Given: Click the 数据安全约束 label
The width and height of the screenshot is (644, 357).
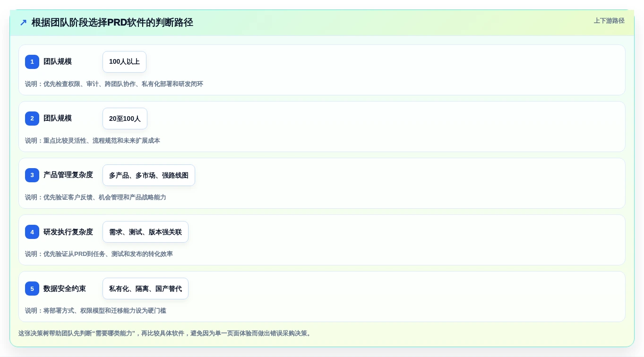Looking at the screenshot, I should click(65, 289).
